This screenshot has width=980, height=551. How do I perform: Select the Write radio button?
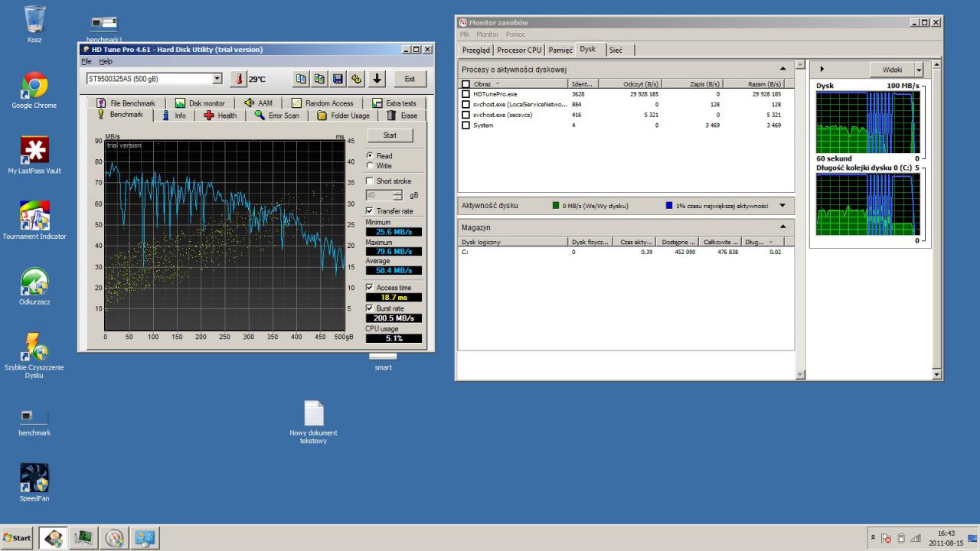(371, 165)
